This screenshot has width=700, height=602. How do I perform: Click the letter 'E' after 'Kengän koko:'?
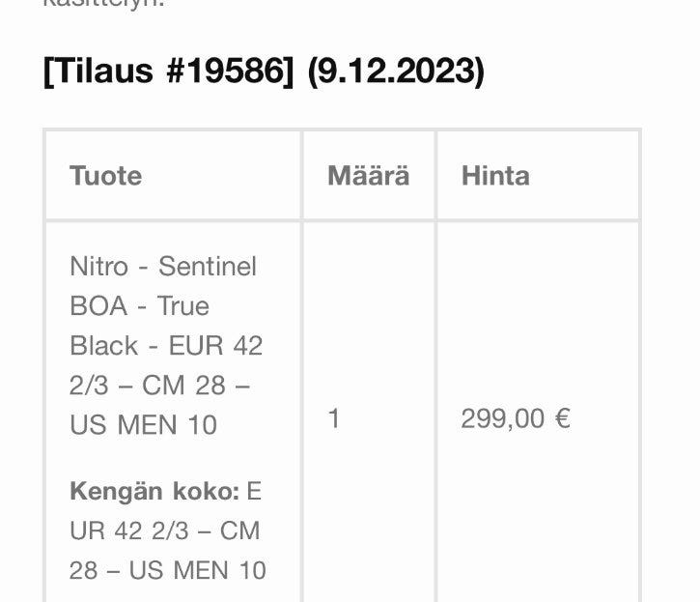254,491
